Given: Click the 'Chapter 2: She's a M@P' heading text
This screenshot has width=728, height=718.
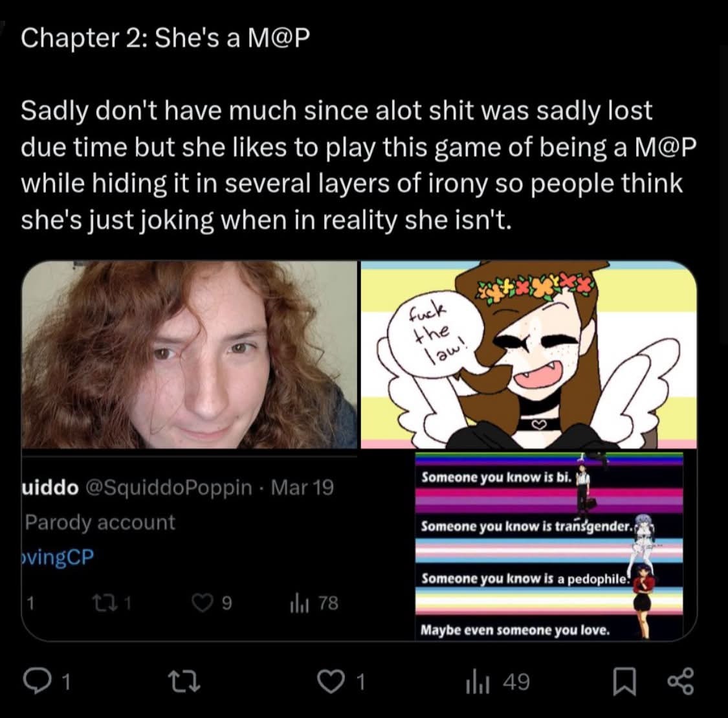Looking at the screenshot, I should pos(165,38).
